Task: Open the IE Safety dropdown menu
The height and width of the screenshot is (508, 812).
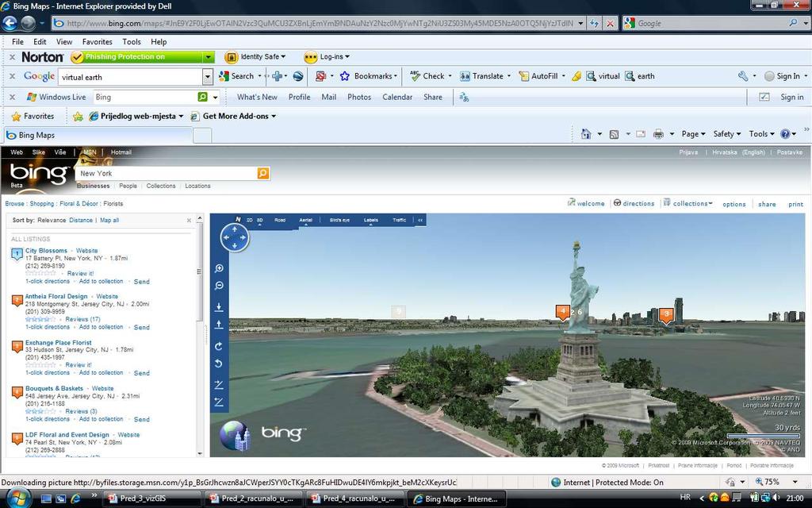Action: [x=726, y=133]
